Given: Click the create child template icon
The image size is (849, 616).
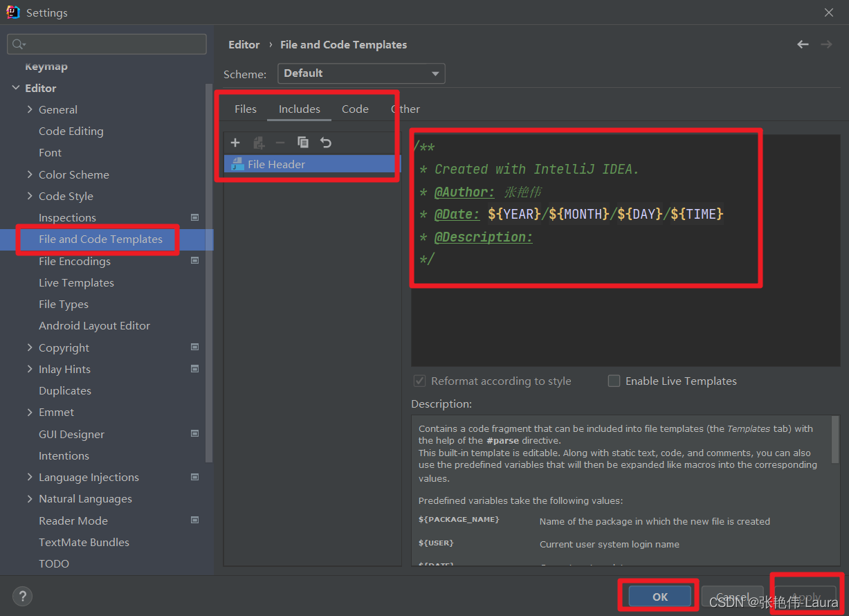Looking at the screenshot, I should click(x=259, y=143).
